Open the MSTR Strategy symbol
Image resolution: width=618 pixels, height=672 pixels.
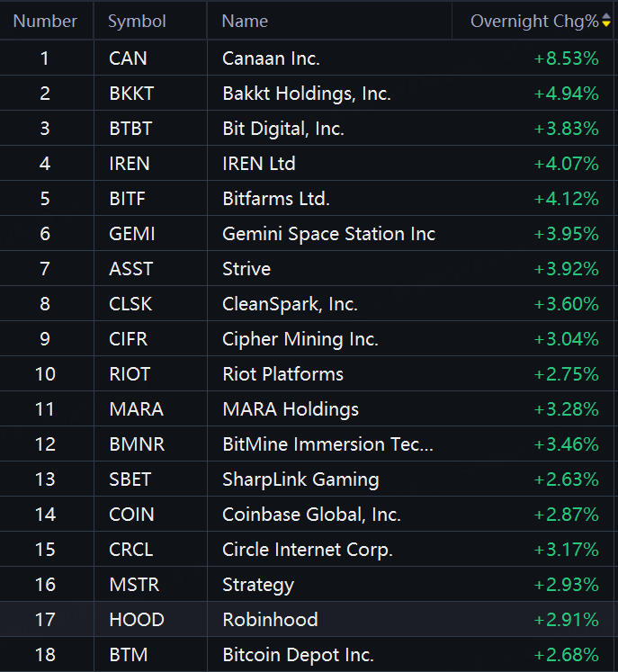point(134,585)
